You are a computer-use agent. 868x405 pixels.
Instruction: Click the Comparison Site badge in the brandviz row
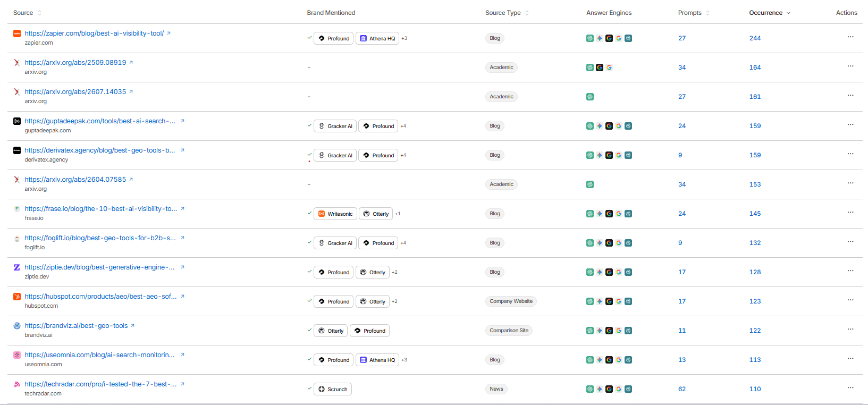coord(509,331)
